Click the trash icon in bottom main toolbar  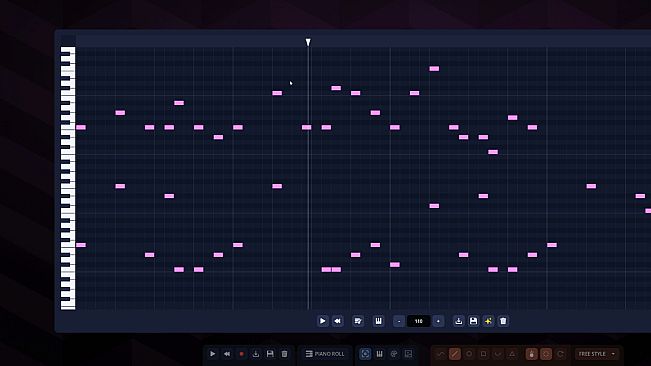click(x=284, y=354)
